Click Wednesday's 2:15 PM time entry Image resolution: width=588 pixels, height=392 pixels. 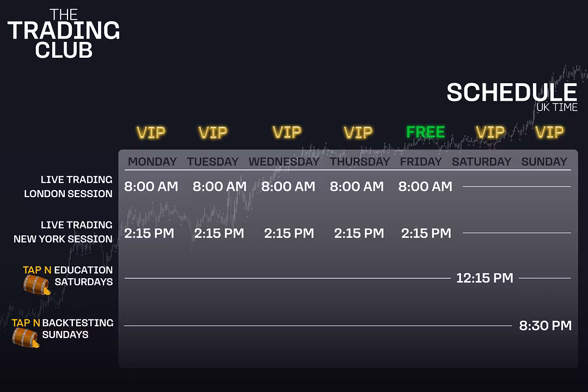click(289, 234)
